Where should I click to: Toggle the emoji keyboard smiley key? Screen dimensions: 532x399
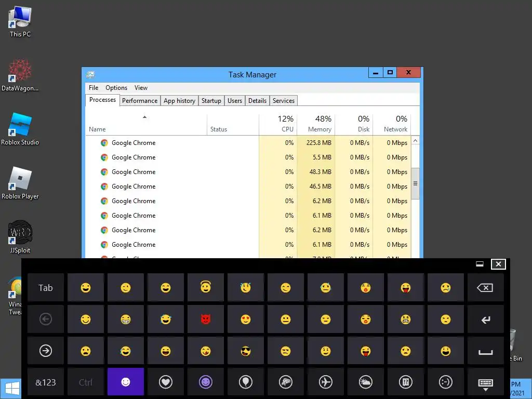click(126, 382)
